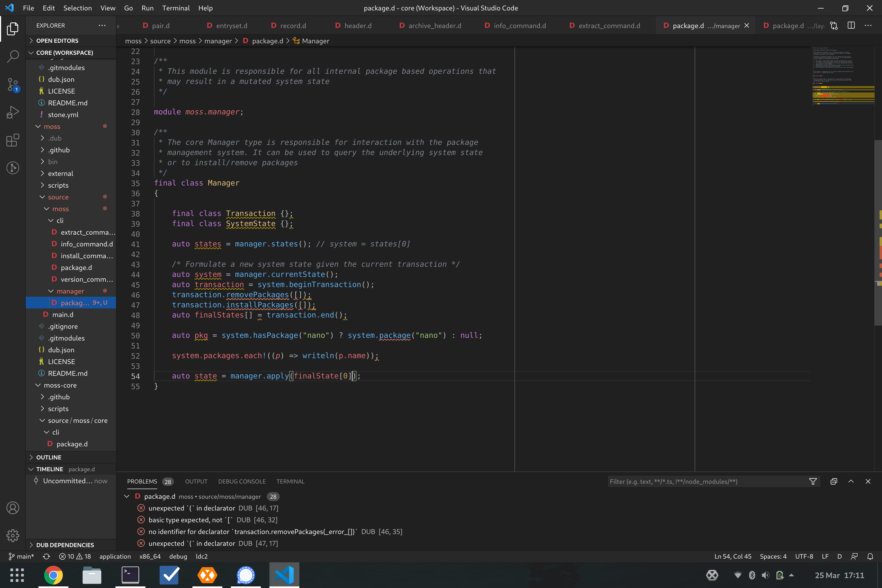Image resolution: width=882 pixels, height=588 pixels.
Task: Open install_comma… file in cli folder
Action: (71, 256)
